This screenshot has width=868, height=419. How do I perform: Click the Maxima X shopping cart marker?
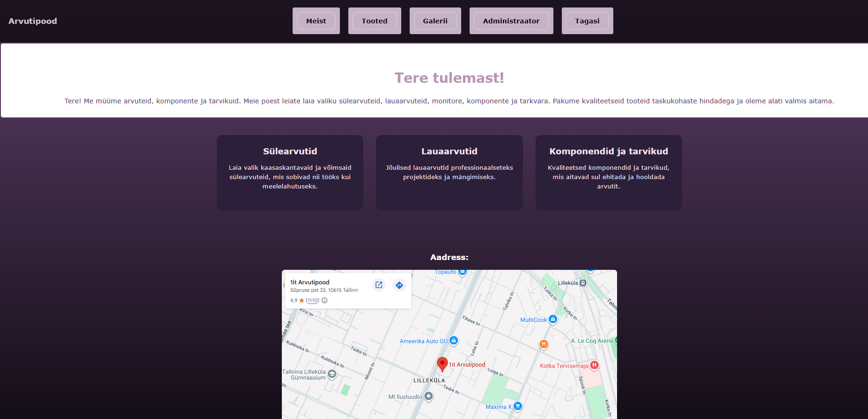(x=517, y=406)
